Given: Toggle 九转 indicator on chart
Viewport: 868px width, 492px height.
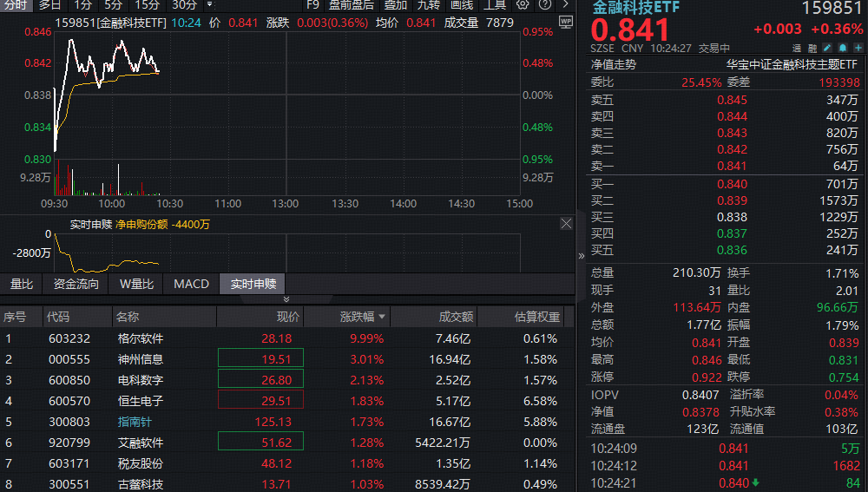Looking at the screenshot, I should [x=429, y=4].
